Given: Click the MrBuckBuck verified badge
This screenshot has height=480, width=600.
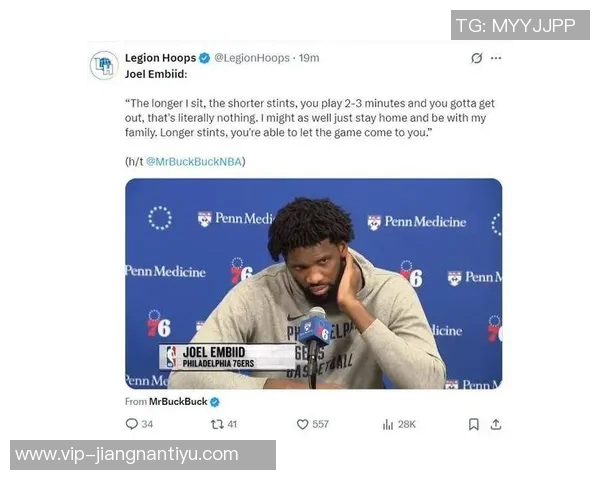Looking at the screenshot, I should [x=215, y=402].
